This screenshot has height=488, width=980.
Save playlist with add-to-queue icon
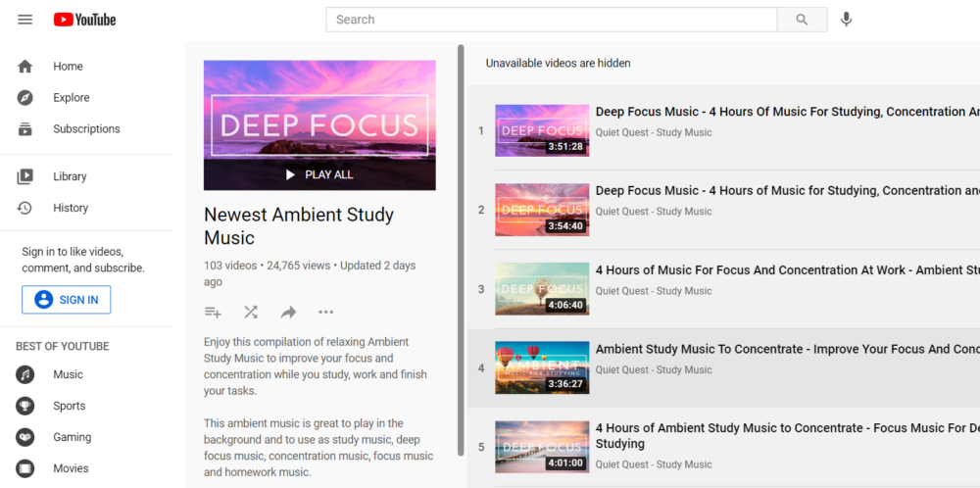point(213,313)
